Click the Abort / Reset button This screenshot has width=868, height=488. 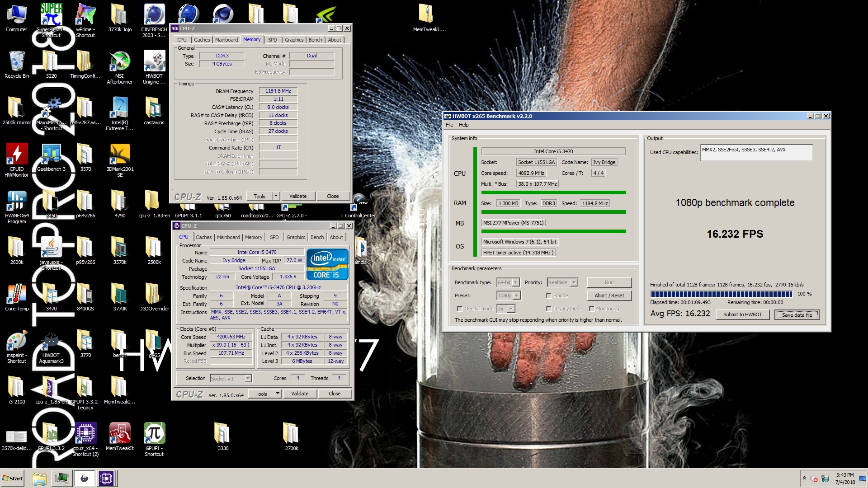(x=609, y=296)
